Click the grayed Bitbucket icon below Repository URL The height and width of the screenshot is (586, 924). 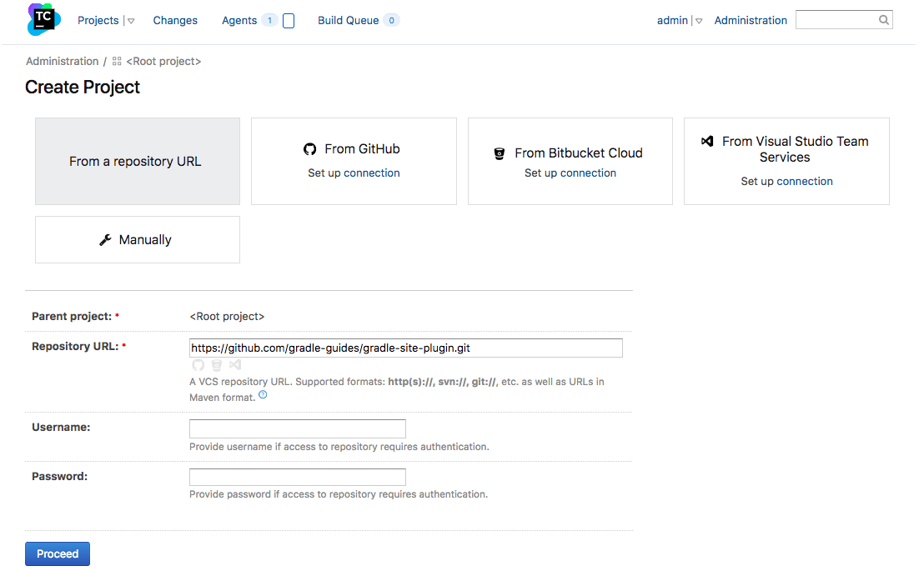pyautogui.click(x=217, y=365)
